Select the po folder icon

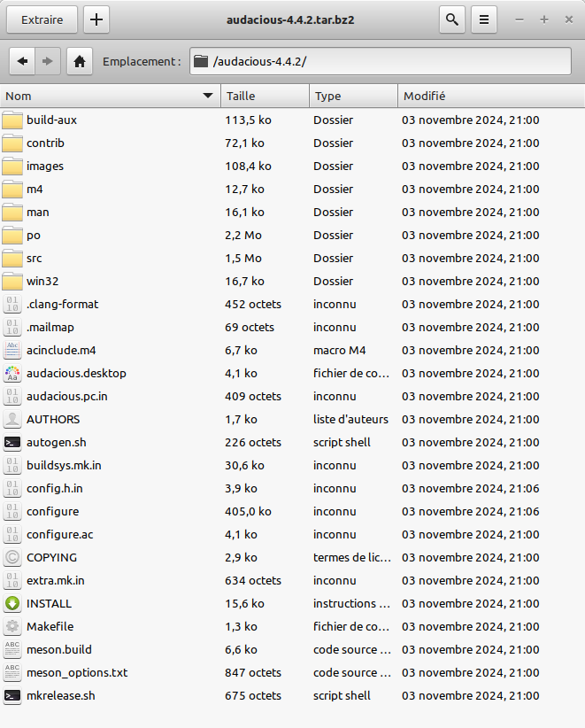[12, 236]
